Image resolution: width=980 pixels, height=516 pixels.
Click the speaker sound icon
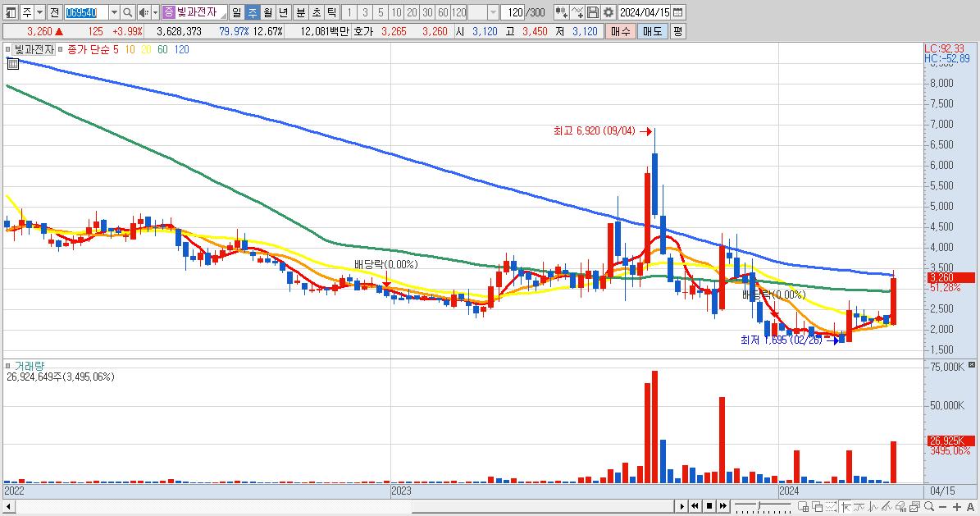coord(144,11)
